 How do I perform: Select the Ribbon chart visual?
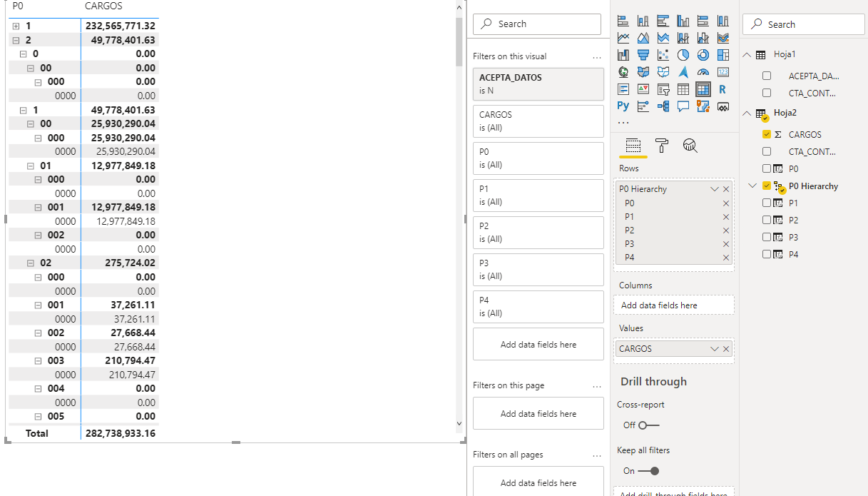pyautogui.click(x=723, y=38)
